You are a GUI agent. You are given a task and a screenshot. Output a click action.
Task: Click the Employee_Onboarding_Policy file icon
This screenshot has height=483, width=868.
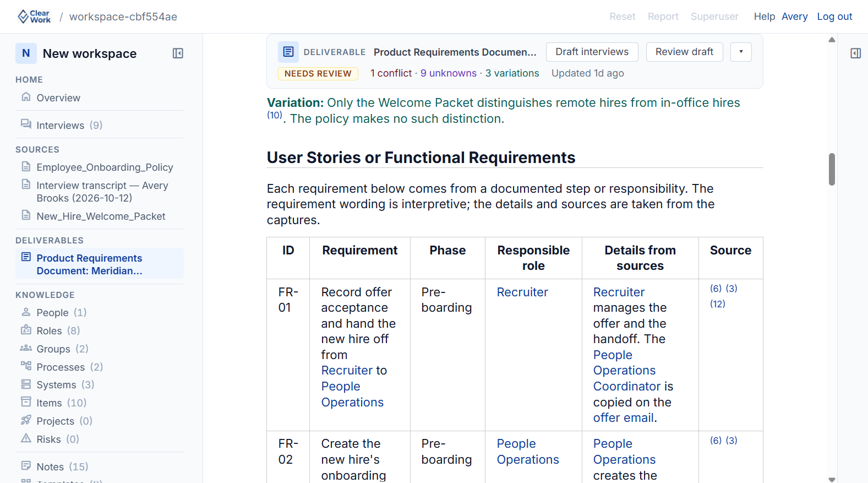point(26,166)
